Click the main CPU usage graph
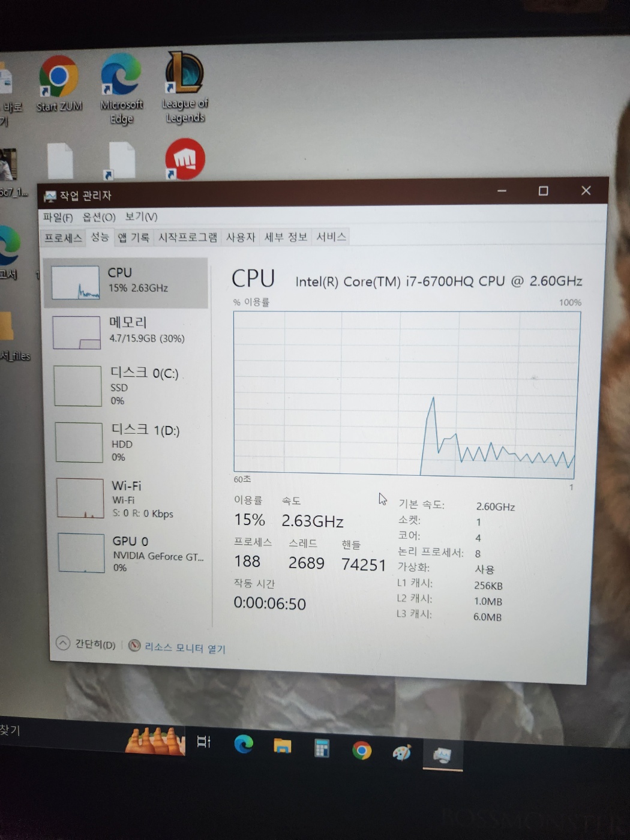The image size is (630, 840). [x=407, y=394]
